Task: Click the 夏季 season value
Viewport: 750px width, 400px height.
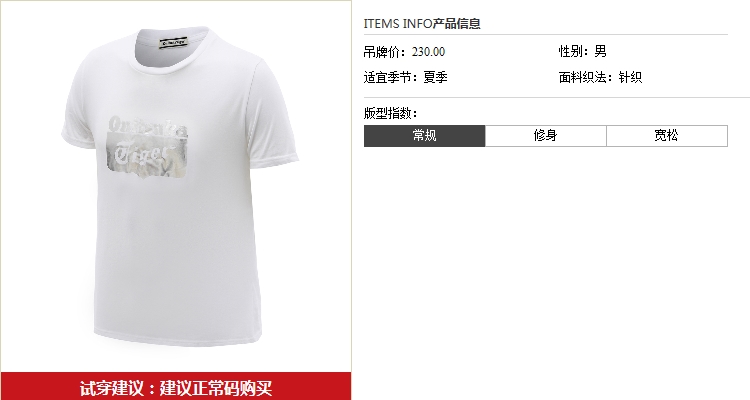Action: [435, 77]
